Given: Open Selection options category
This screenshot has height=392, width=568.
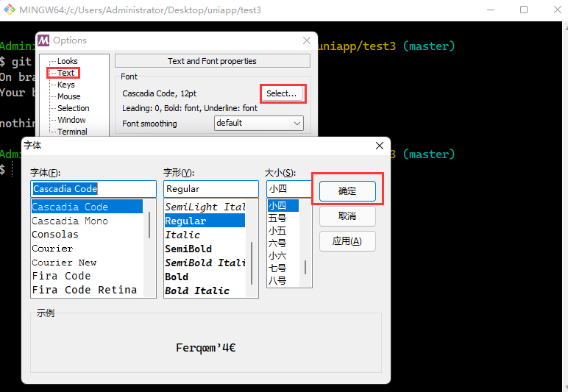Looking at the screenshot, I should click(73, 108).
